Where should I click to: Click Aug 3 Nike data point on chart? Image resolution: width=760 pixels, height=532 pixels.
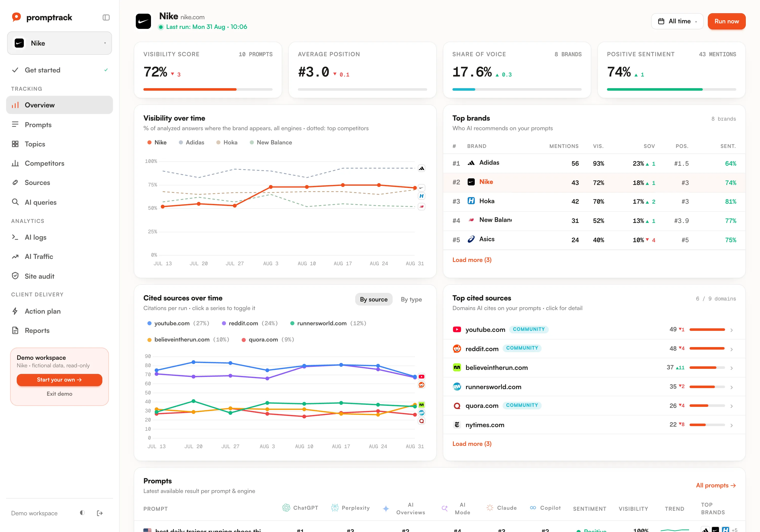pyautogui.click(x=271, y=187)
